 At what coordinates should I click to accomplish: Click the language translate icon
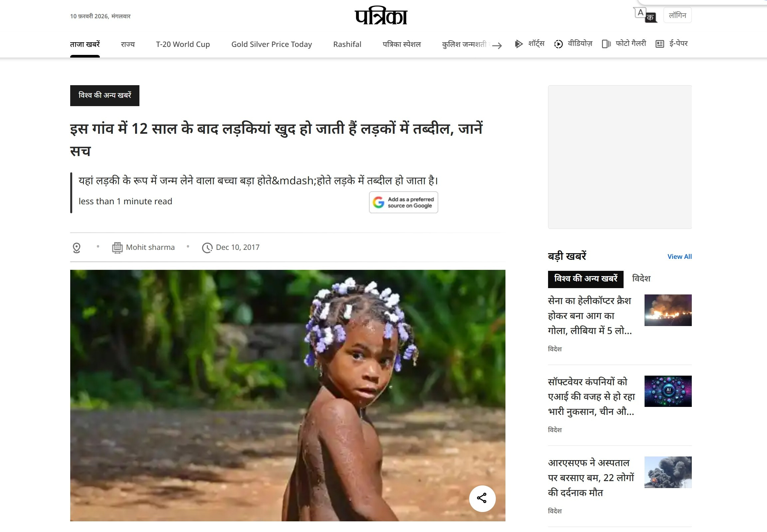(645, 15)
